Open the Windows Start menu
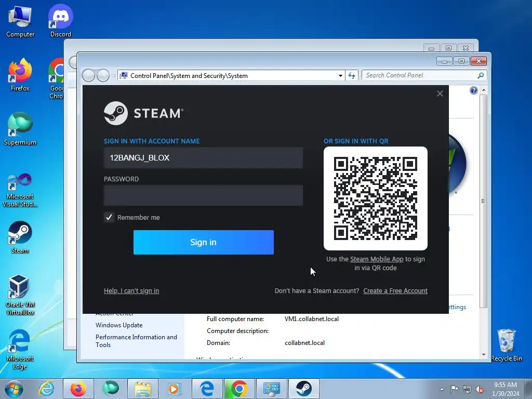The image size is (532, 399). pos(14,389)
